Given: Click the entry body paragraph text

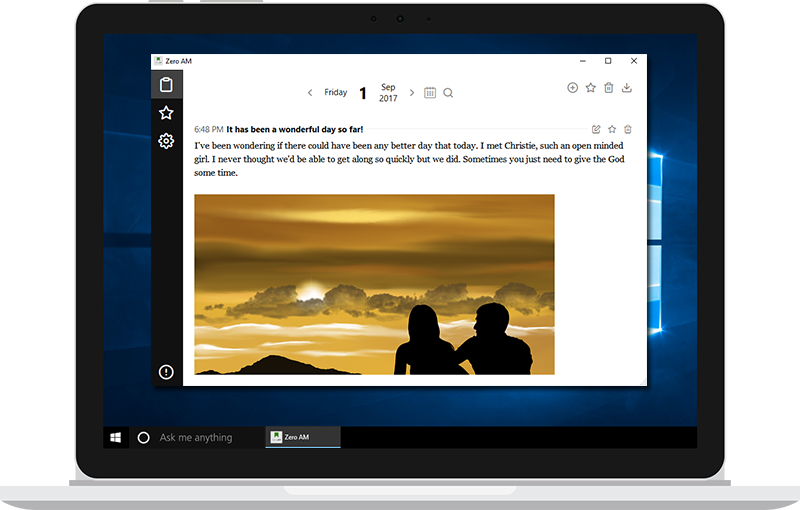Looking at the screenshot, I should pos(409,159).
